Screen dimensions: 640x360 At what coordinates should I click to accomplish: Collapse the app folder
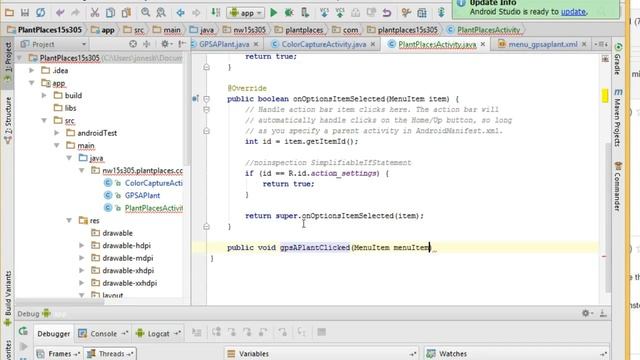[x=31, y=83]
